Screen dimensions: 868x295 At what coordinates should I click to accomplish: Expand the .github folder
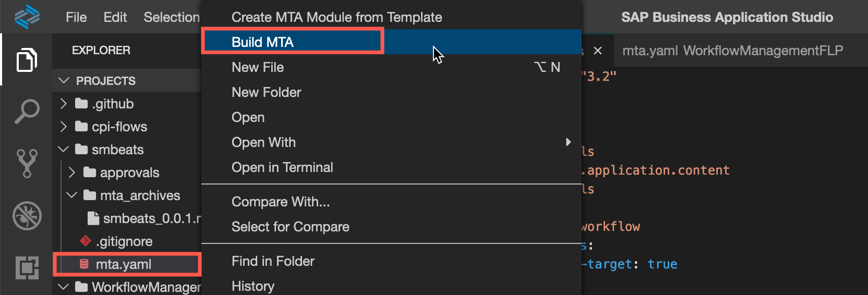tap(64, 104)
